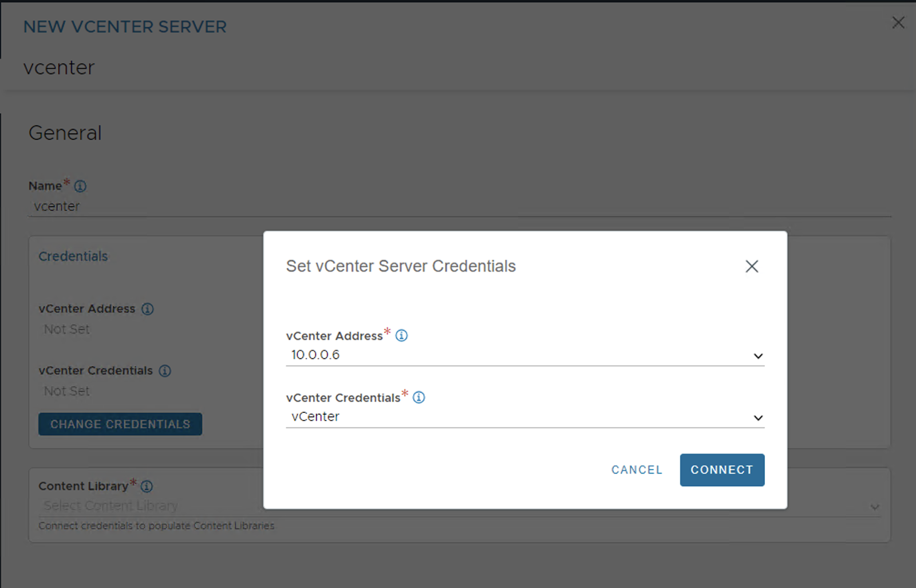
Task: Click the info icon next to Content Library
Action: [147, 486]
